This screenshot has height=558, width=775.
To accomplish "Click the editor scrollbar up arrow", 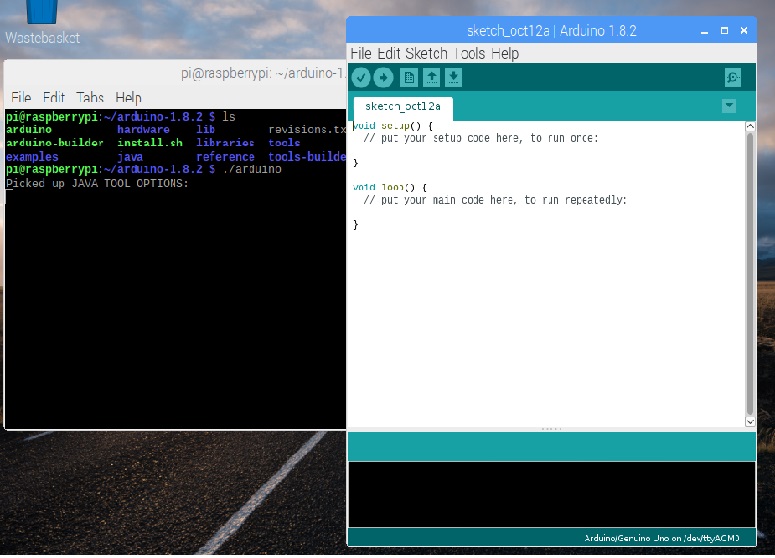I will (x=750, y=127).
